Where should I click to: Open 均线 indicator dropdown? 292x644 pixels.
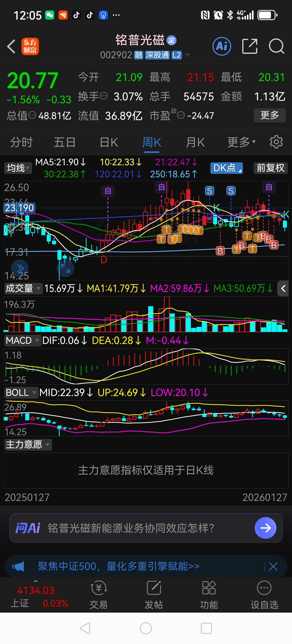pyautogui.click(x=18, y=168)
